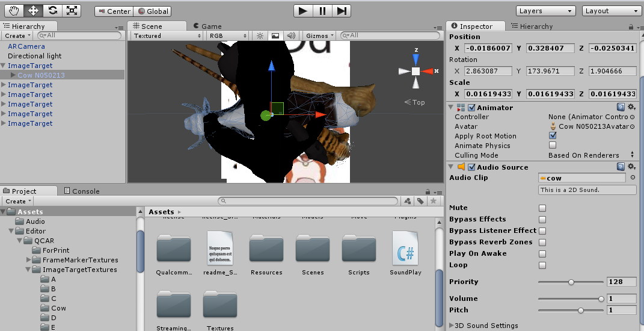Open the Layout dropdown
This screenshot has height=331, width=644.
[612, 11]
